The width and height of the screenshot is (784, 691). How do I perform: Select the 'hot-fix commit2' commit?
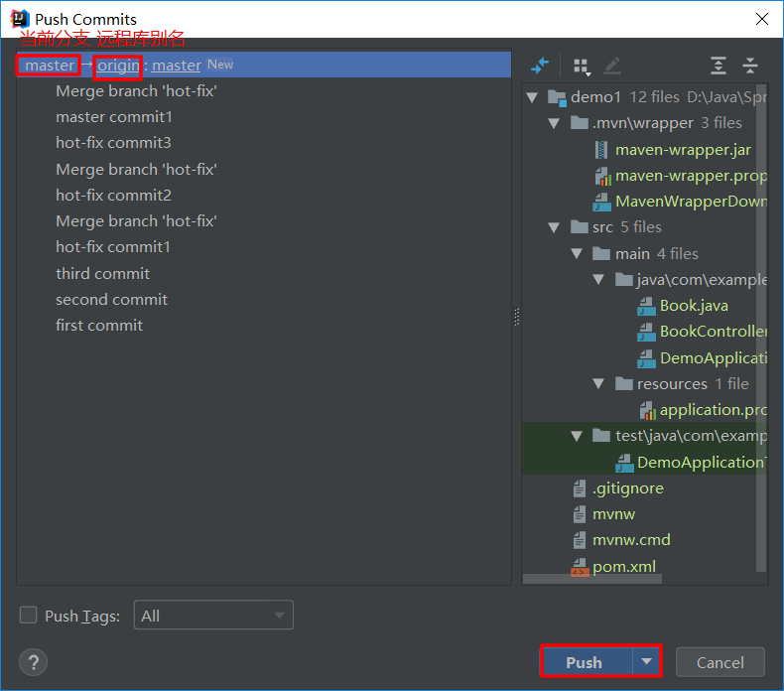point(113,196)
